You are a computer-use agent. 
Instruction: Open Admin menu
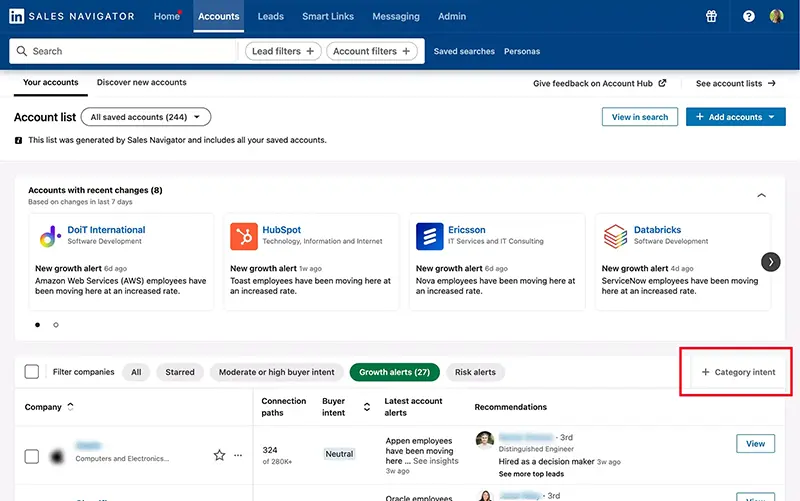pyautogui.click(x=452, y=16)
